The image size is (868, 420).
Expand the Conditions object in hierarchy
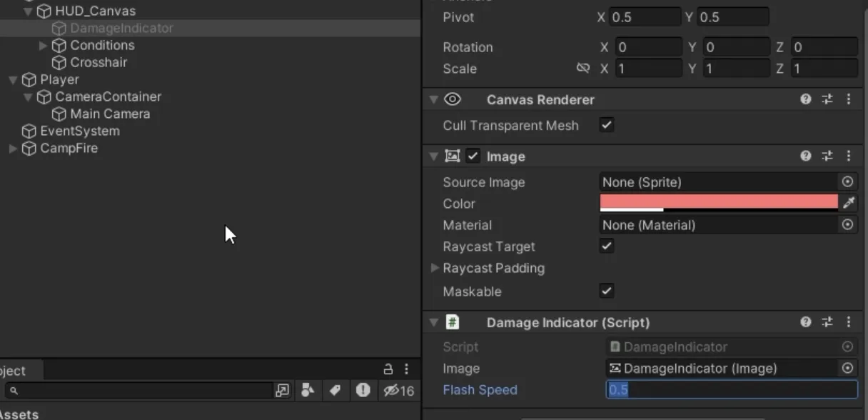tap(43, 45)
